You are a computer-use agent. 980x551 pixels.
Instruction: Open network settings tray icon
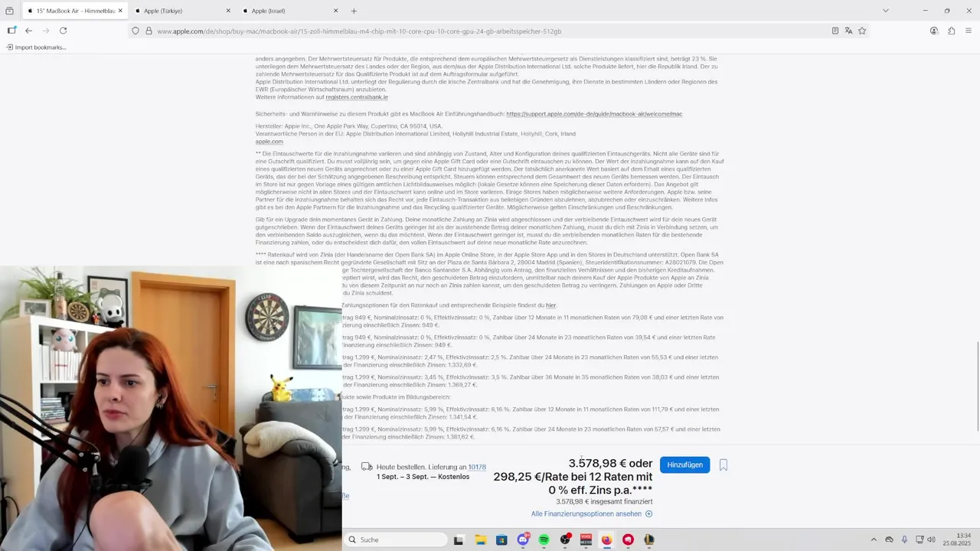pyautogui.click(x=919, y=540)
